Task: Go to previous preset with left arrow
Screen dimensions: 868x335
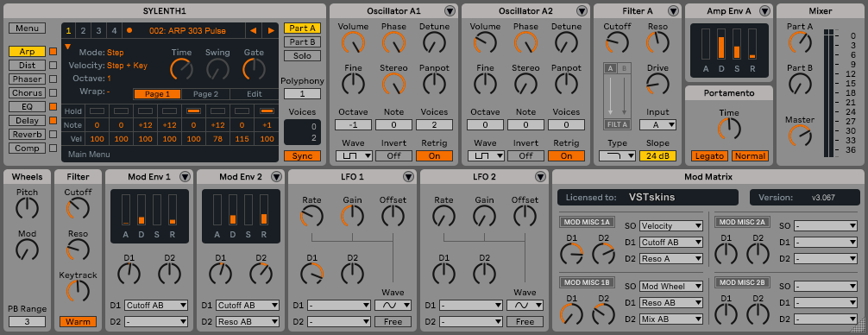Action: tap(253, 30)
